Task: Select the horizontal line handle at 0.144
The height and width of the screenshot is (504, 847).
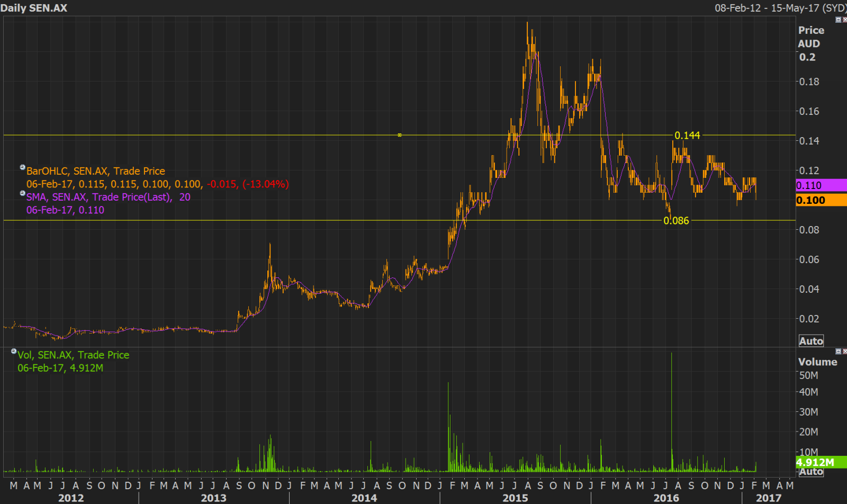Action: [x=400, y=135]
